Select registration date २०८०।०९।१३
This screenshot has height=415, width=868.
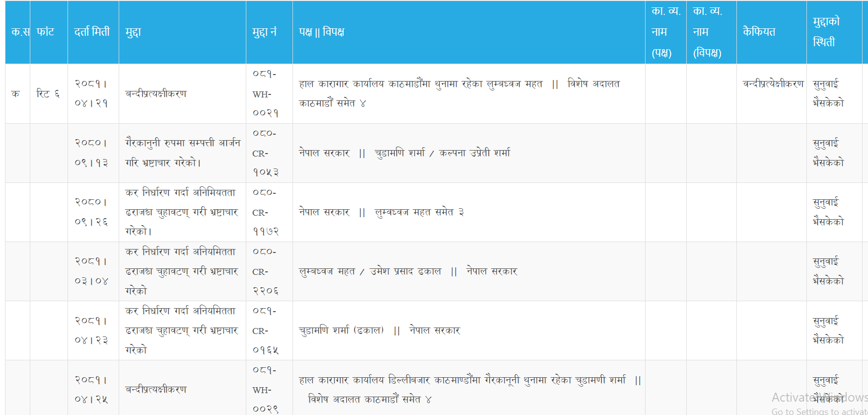point(91,153)
